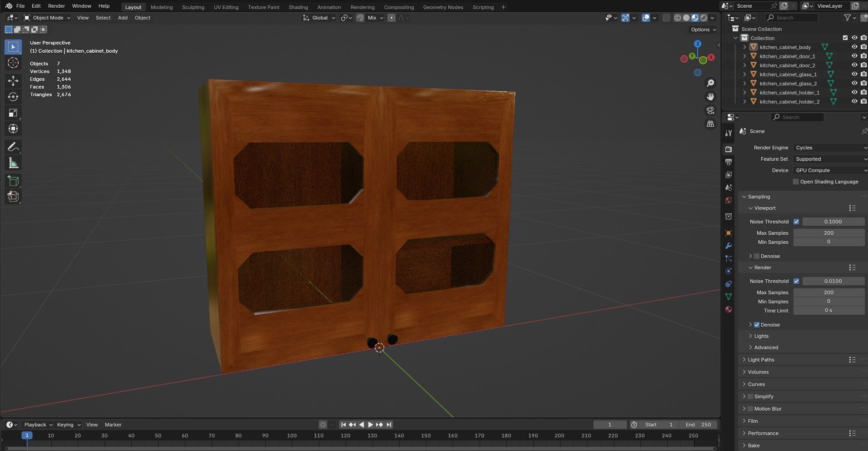Activate the Move tool
This screenshot has width=868, height=451.
[13, 81]
